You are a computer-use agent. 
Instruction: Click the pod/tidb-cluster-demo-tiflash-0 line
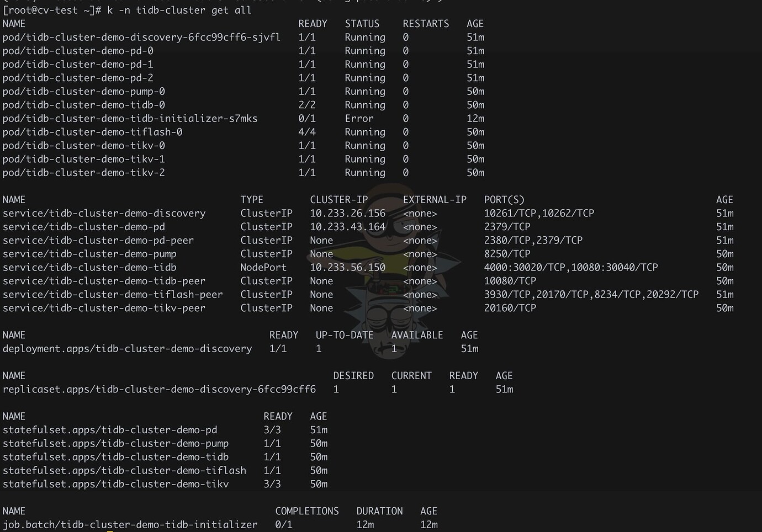pyautogui.click(x=92, y=132)
